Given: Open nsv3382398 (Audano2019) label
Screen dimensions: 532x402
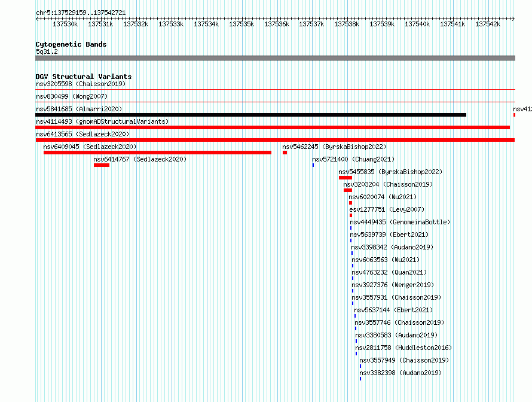Looking at the screenshot, I should pyautogui.click(x=400, y=373).
